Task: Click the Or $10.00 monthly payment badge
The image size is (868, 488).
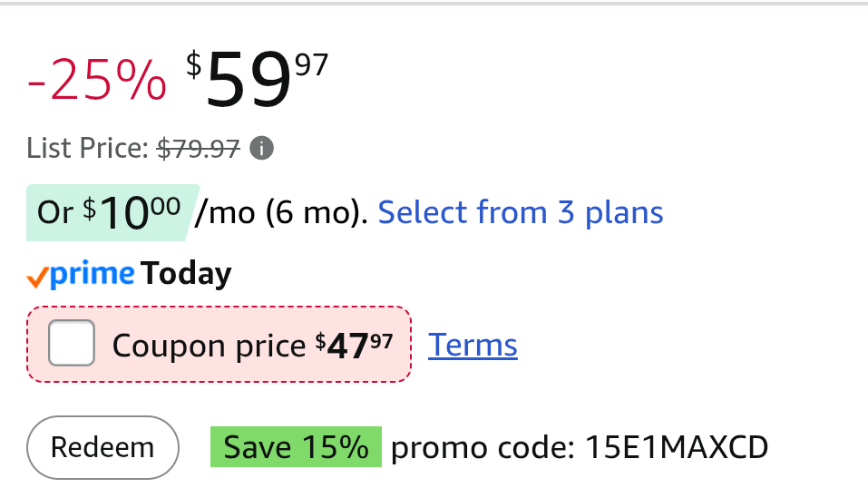Action: coord(108,213)
